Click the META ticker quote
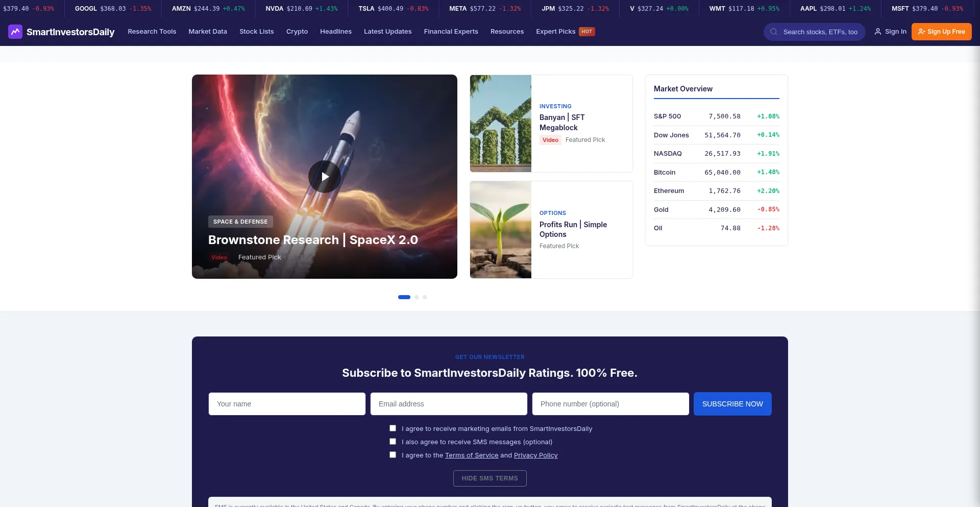The width and height of the screenshot is (980, 507). coord(485,9)
